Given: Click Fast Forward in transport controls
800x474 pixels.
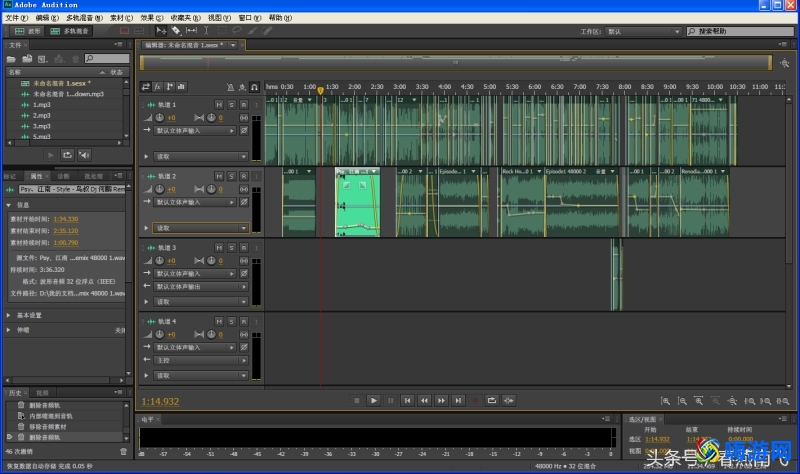Looking at the screenshot, I should coord(441,401).
